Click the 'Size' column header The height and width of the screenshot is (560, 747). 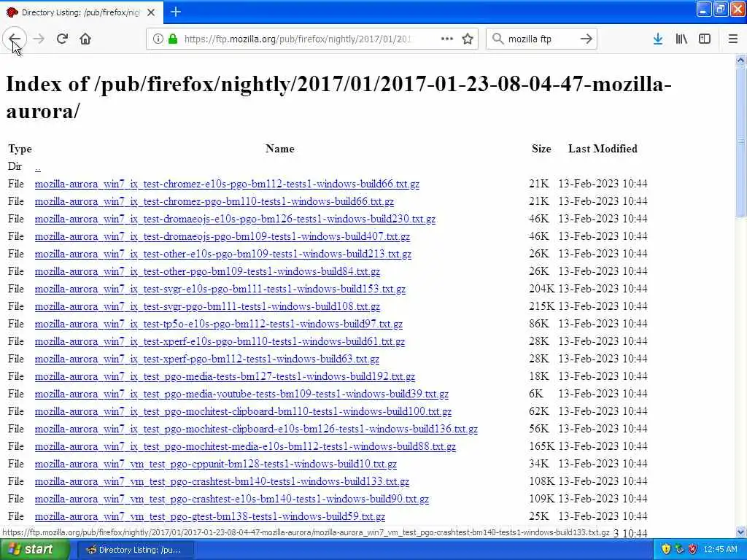coord(542,149)
